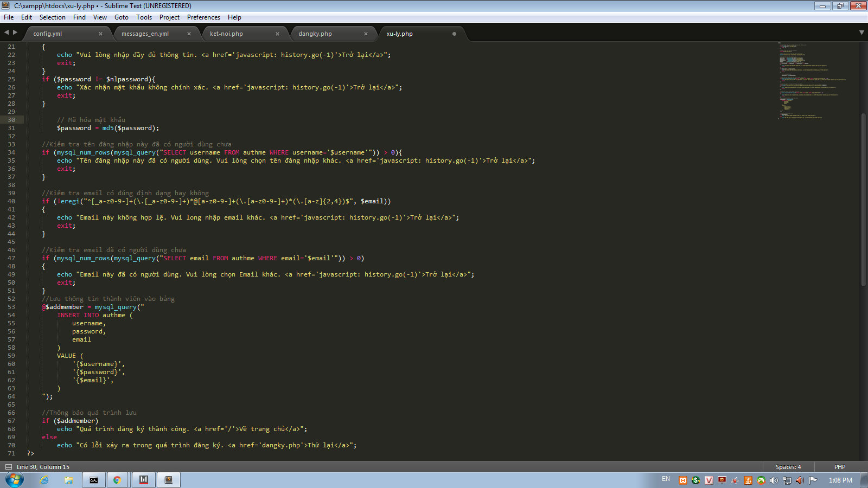868x488 pixels.
Task: Open the Goto menu
Action: point(121,17)
